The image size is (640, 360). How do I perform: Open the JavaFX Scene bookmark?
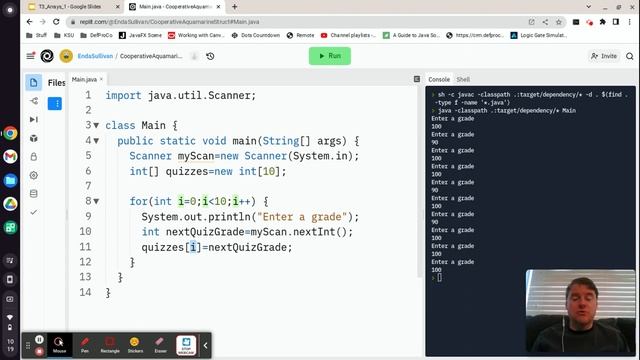pyautogui.click(x=140, y=36)
